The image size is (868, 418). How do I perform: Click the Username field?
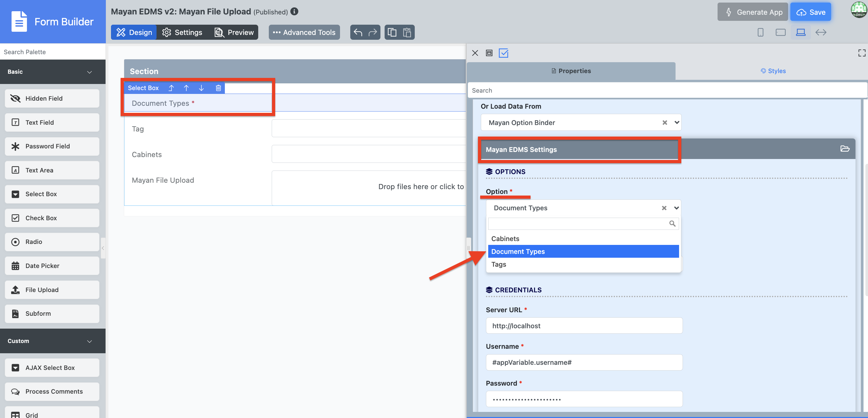(x=584, y=363)
